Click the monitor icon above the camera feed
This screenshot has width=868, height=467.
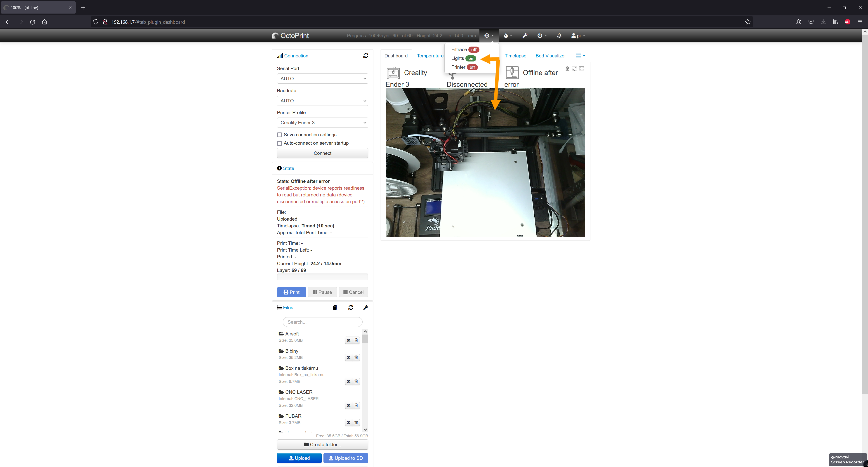coord(575,68)
